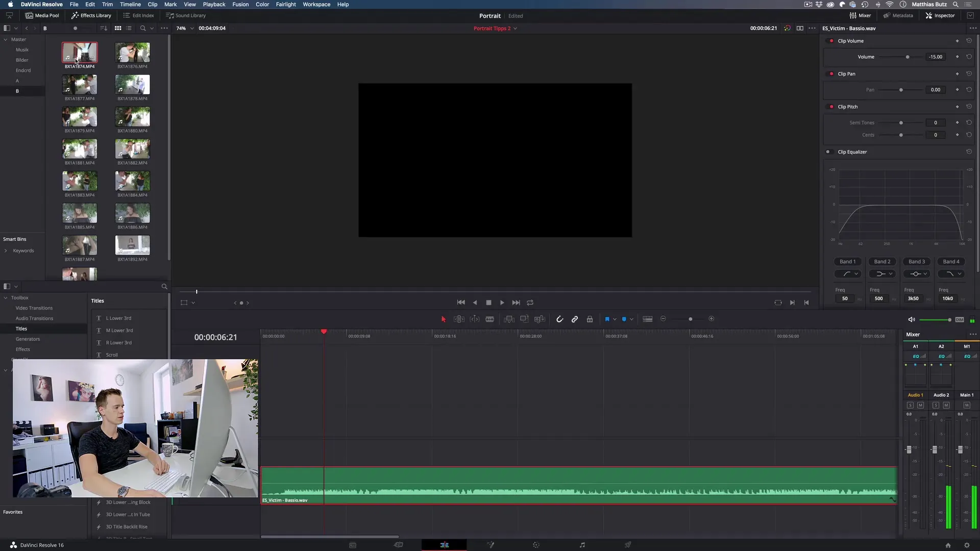980x551 pixels.
Task: Toggle DIM audio button
Action: (x=960, y=320)
